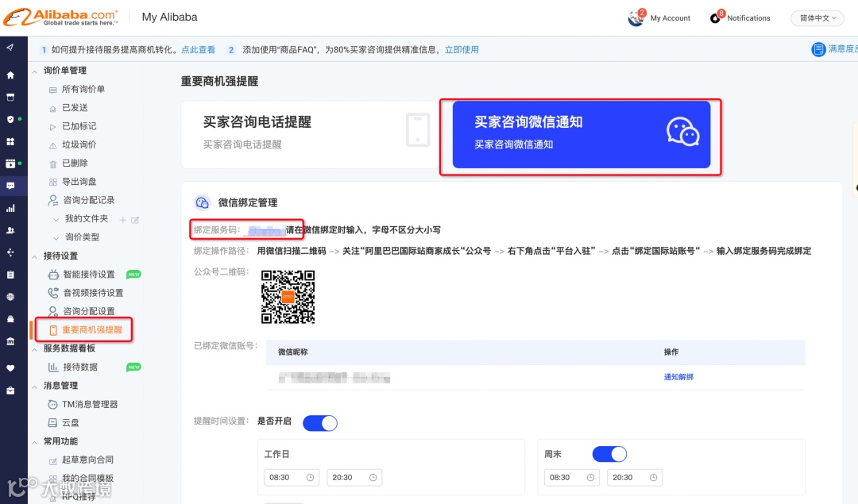Screen dimensions: 858x504
Task: Click the Alibaba.com logo
Action: coord(60,17)
